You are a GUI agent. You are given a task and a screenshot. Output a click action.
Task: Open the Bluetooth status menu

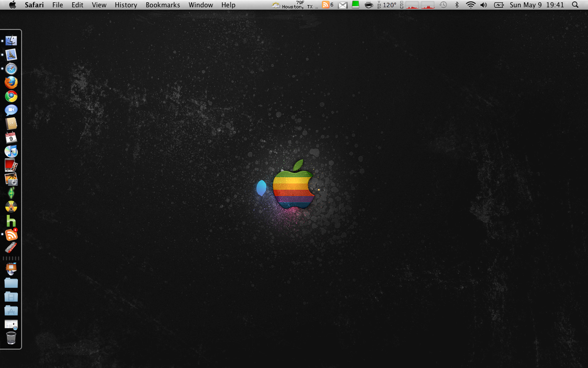click(457, 5)
